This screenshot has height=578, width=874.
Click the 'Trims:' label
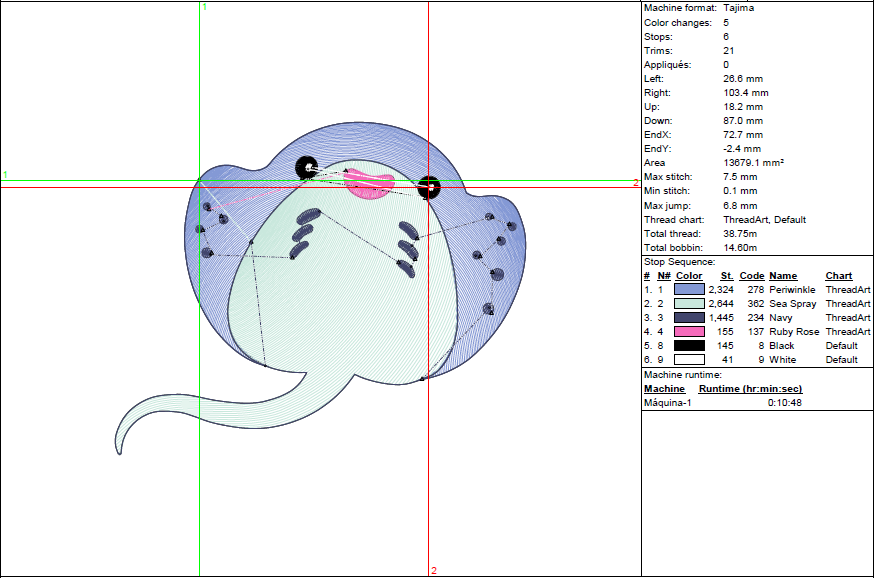click(658, 51)
